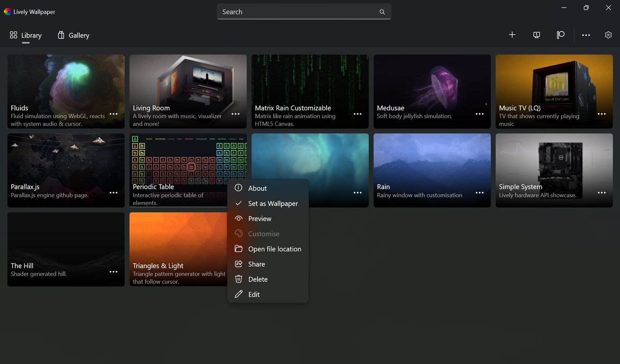Click the 'Lively Wallpaper' window title text
The width and height of the screenshot is (620, 364).
[34, 12]
